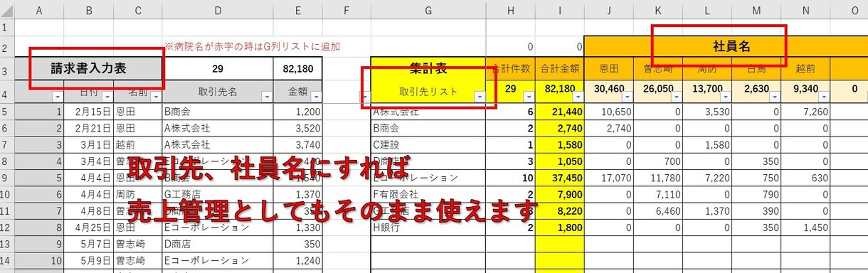Select column K header
868x273 pixels.
pyautogui.click(x=657, y=10)
